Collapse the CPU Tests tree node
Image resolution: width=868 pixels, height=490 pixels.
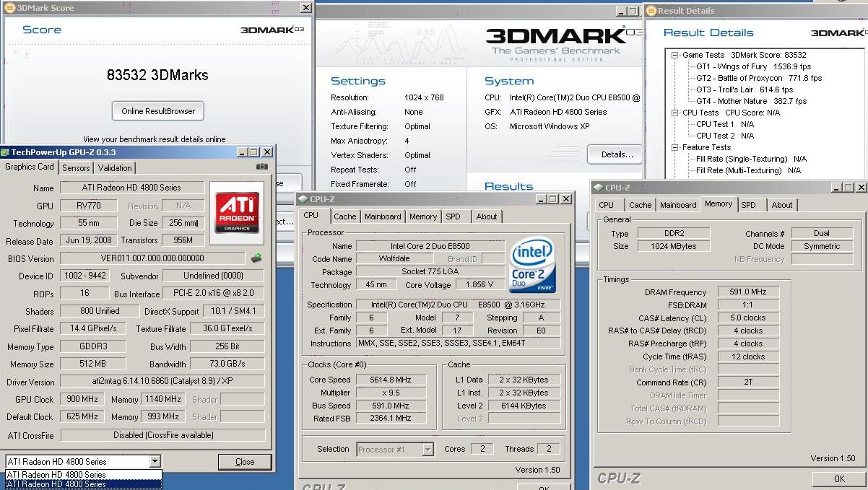[675, 113]
